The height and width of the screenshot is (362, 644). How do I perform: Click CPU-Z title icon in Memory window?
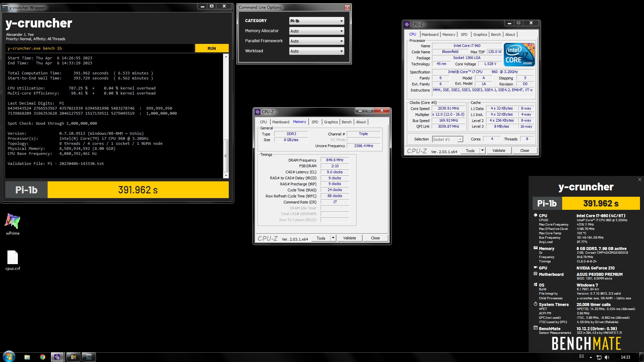tap(258, 112)
